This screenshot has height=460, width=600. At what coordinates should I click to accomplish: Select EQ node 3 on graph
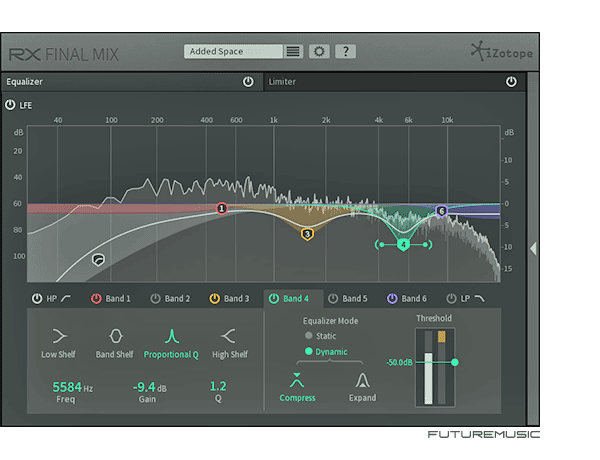pyautogui.click(x=307, y=234)
